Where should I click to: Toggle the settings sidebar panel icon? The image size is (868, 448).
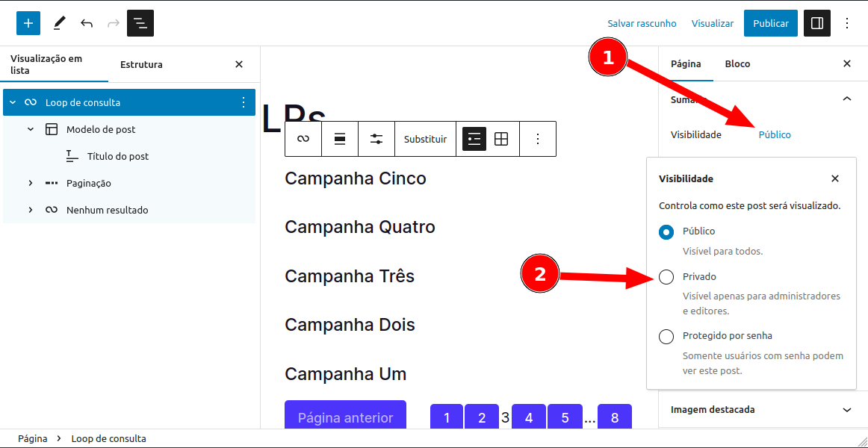tap(817, 23)
